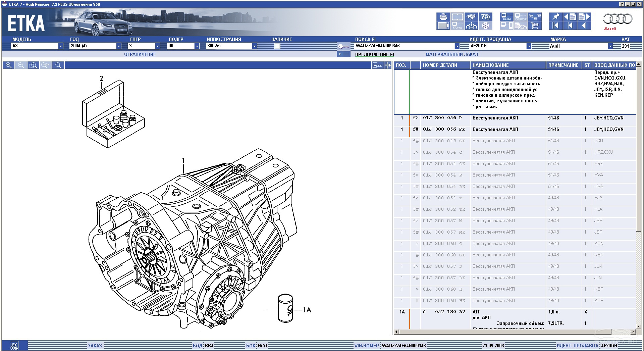Click the Audi rings logo

[x=618, y=19]
